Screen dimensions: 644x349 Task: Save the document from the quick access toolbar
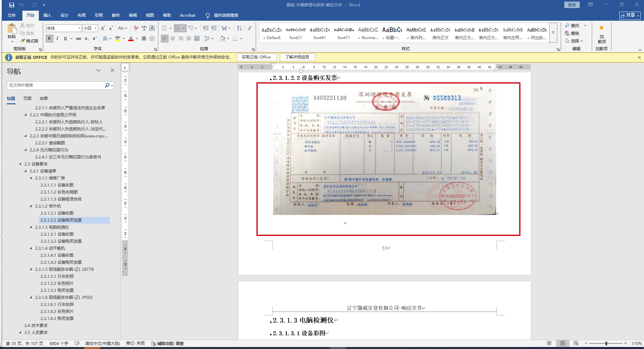[x=11, y=5]
